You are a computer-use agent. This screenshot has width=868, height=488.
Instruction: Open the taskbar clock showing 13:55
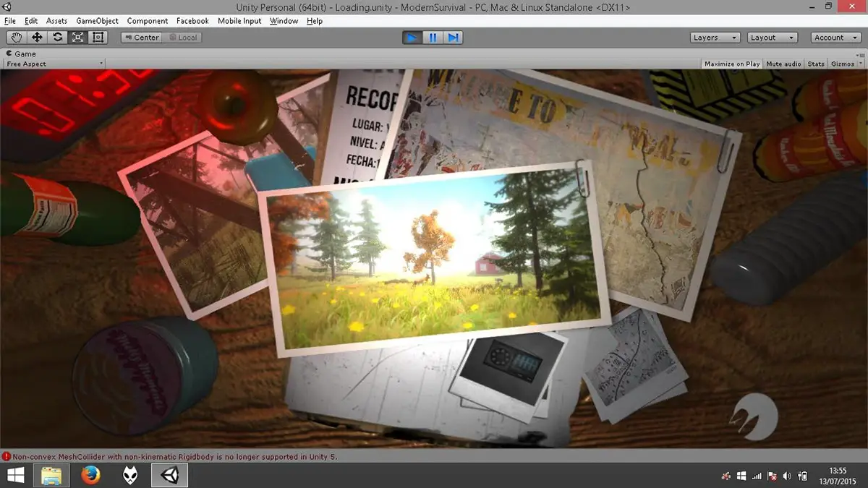tap(838, 476)
